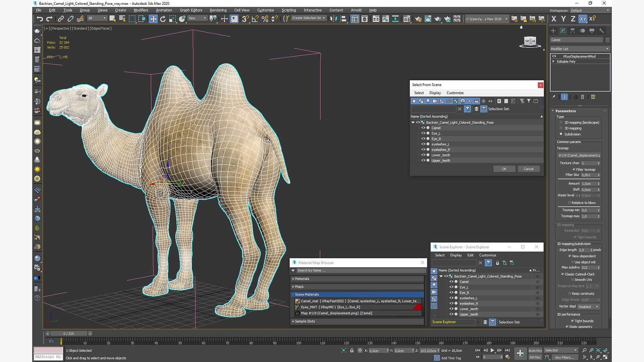The width and height of the screenshot is (644, 362).
Task: Toggle the Keep continuity checkbox
Action: click(569, 293)
